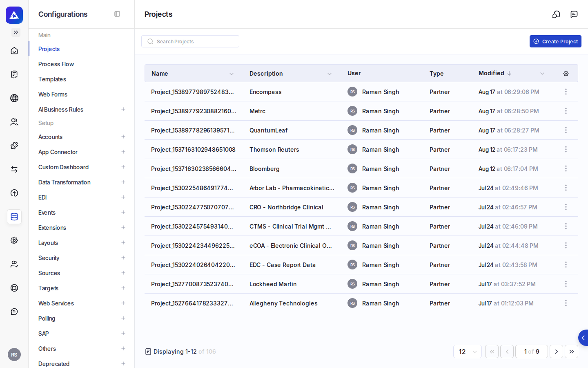Open row actions for QuantumLeaf project
This screenshot has width=588, height=368.
pos(566,130)
